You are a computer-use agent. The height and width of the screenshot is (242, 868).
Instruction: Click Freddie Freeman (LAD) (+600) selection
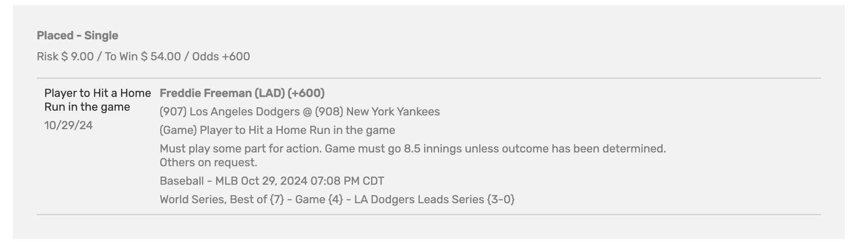(242, 93)
